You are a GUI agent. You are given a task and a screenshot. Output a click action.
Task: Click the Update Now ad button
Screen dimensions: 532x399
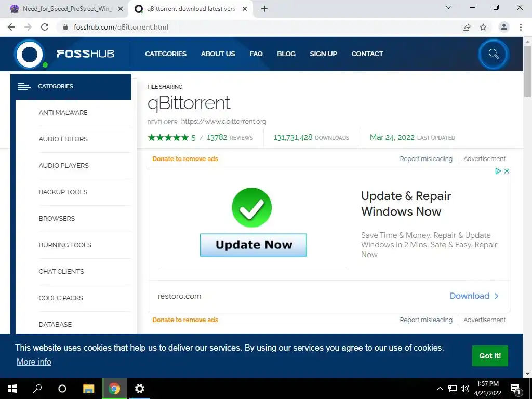(254, 245)
